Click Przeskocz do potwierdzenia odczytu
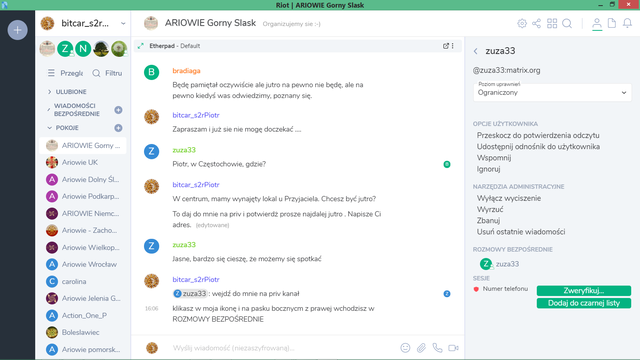The height and width of the screenshot is (360, 640). (538, 135)
